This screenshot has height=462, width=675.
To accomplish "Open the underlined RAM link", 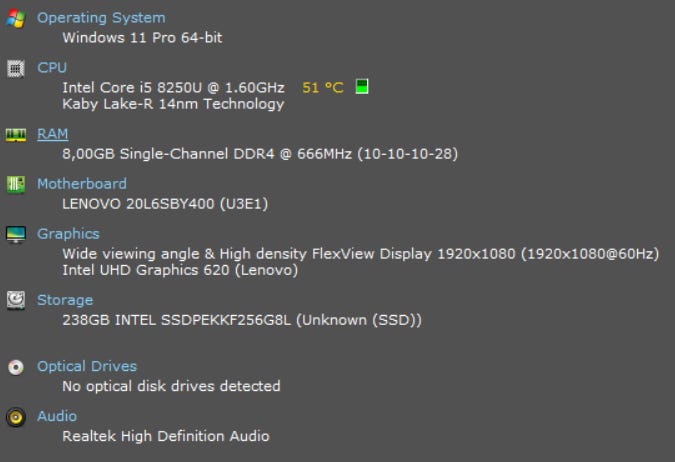I will (53, 134).
